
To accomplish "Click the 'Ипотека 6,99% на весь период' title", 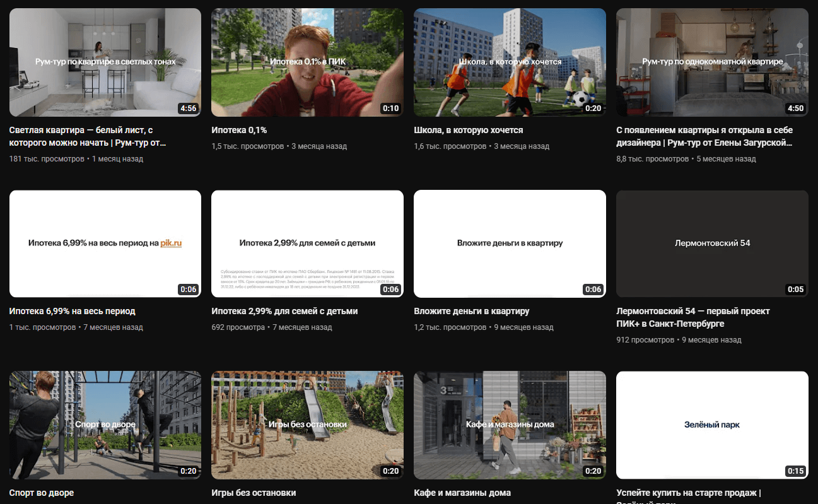I will coord(72,311).
